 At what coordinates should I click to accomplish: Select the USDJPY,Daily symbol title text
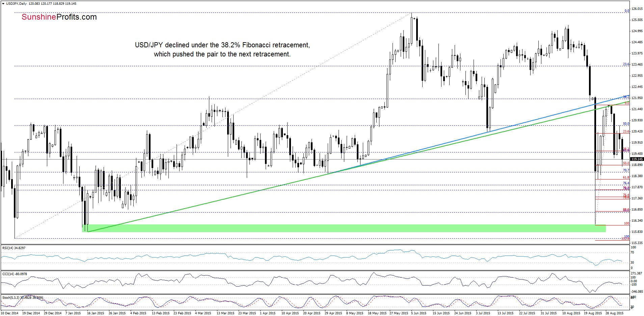click(x=17, y=4)
